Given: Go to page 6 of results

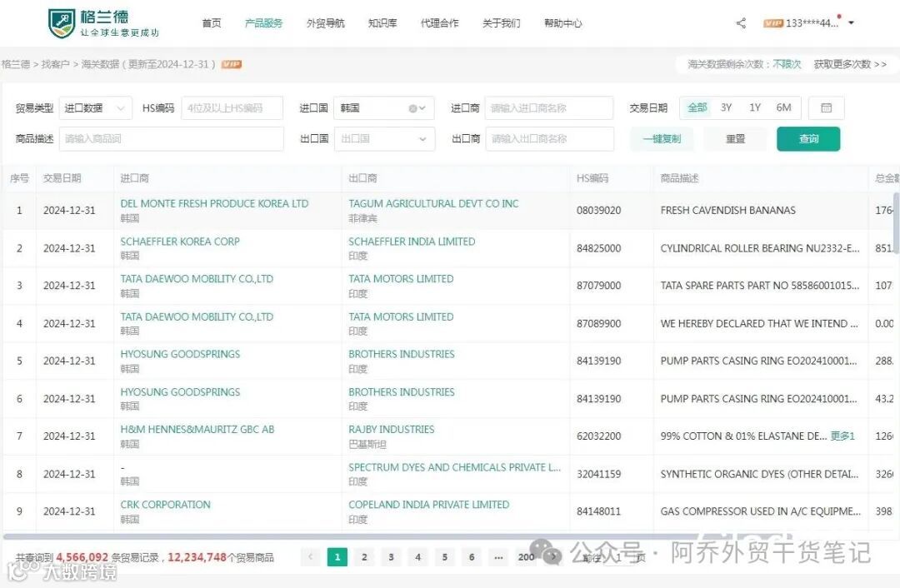Looking at the screenshot, I should pos(472,557).
